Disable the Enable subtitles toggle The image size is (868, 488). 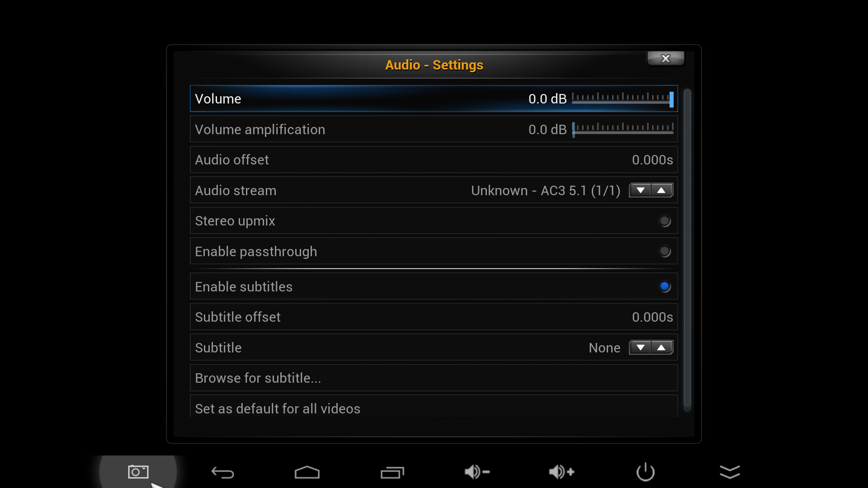coord(665,286)
